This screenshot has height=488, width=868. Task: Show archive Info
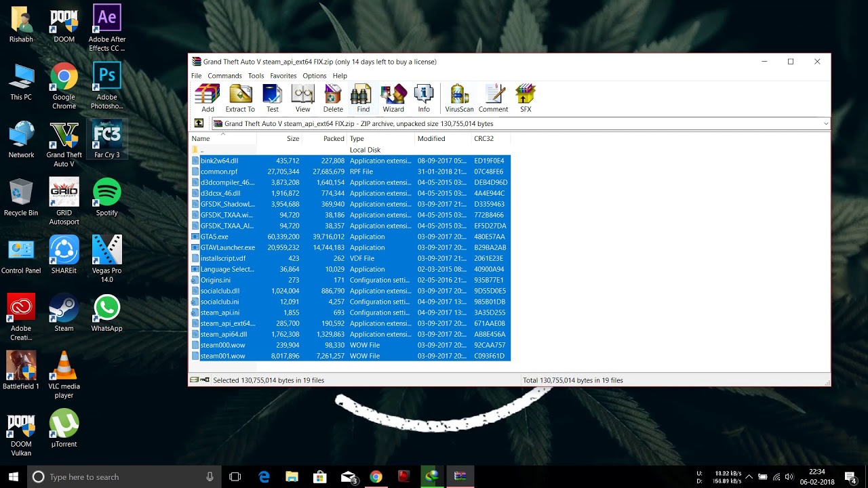coord(424,98)
